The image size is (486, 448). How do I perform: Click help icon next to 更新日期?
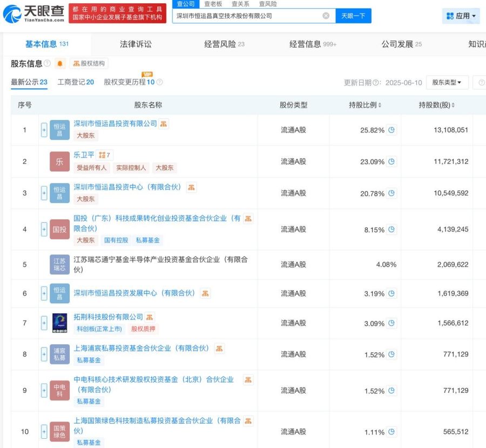coord(376,83)
